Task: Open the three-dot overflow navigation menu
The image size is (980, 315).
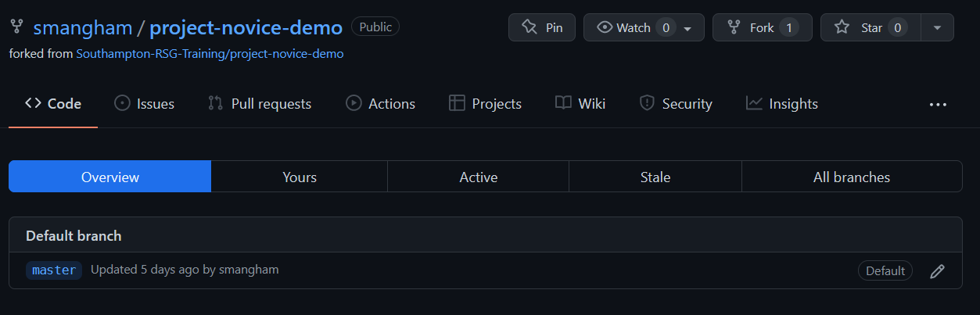Action: pos(938,105)
